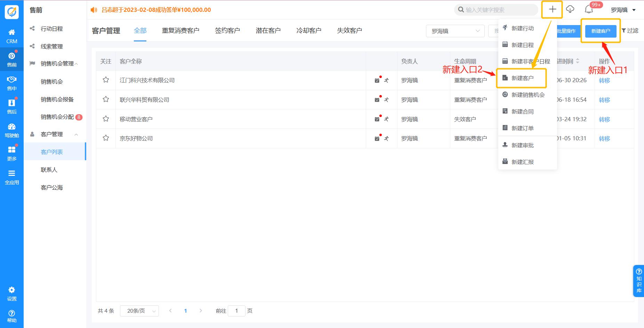Click the announcement speaker icon
This screenshot has height=328, width=644.
tap(94, 10)
